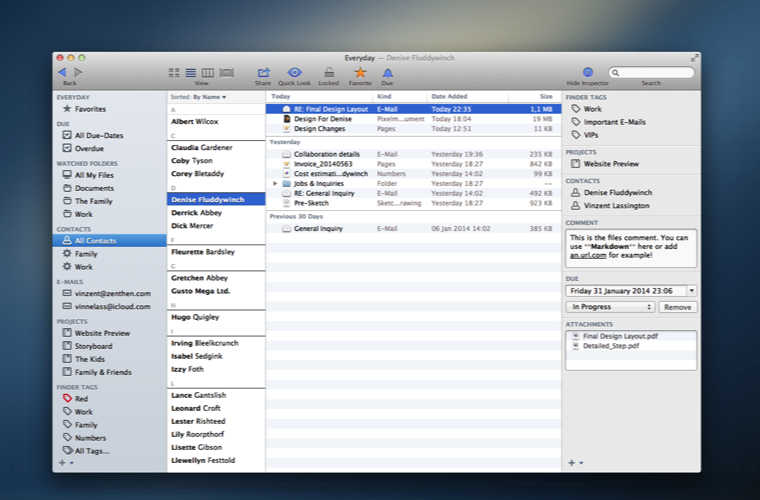The height and width of the screenshot is (500, 760).
Task: Open the In Progress status dropdown
Action: click(611, 306)
